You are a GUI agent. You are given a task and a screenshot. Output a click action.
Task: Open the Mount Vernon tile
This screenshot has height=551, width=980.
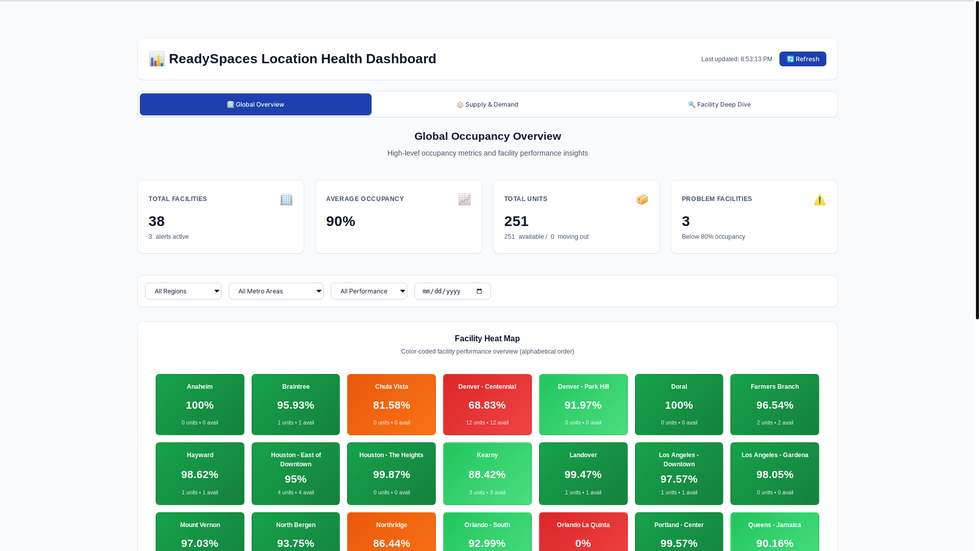pos(200,532)
